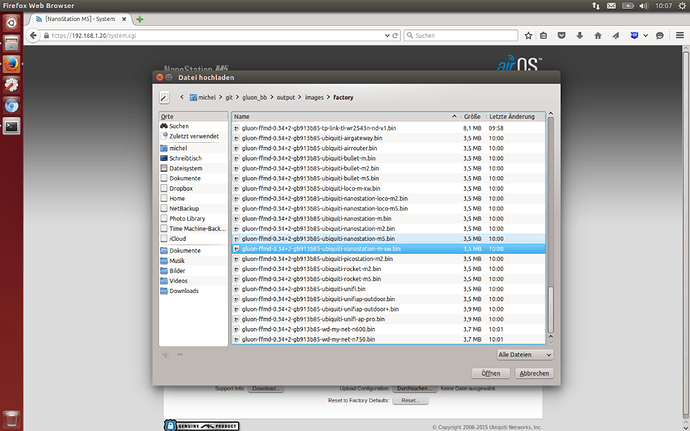Expand the URL history dropdown arrow
The width and height of the screenshot is (690, 431).
[x=387, y=36]
